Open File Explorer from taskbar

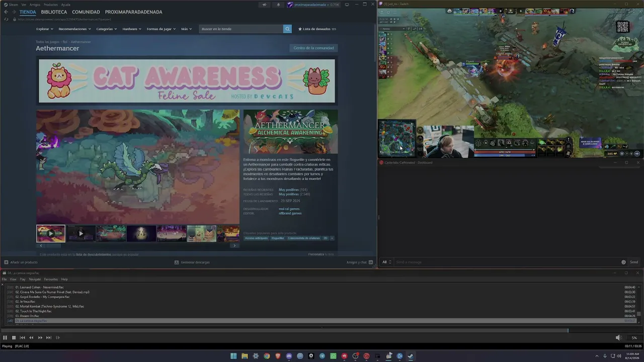(x=245, y=356)
